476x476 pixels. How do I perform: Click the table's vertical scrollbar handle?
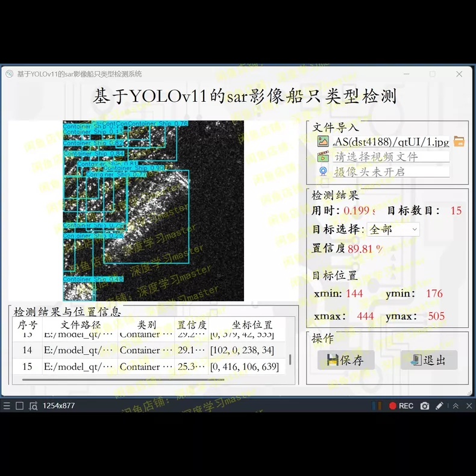click(290, 360)
